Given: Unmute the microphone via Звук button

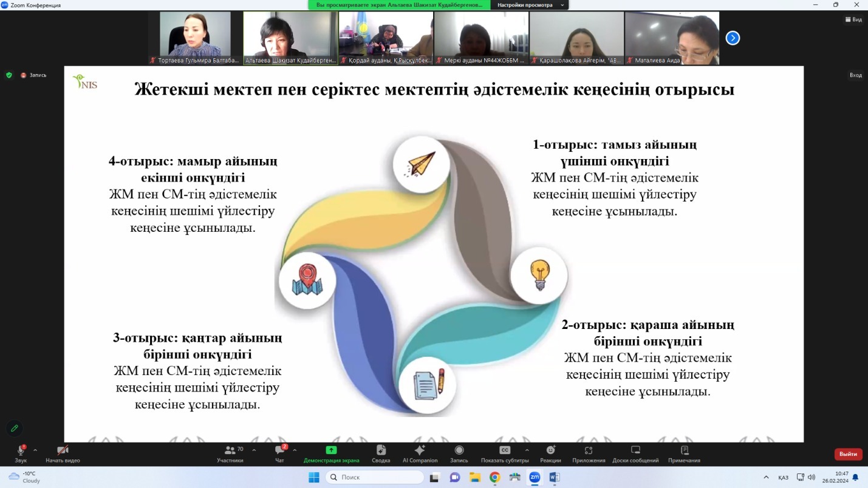Looking at the screenshot, I should click(x=21, y=453).
